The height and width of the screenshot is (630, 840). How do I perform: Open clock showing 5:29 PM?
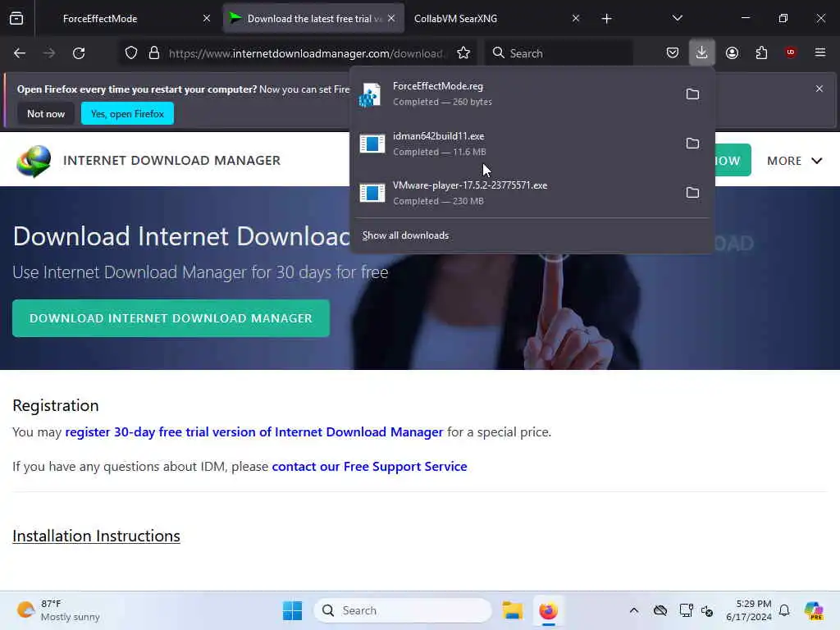point(748,610)
